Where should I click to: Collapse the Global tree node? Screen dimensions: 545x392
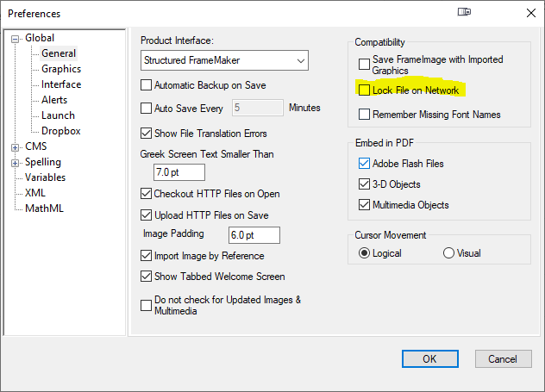(16, 38)
